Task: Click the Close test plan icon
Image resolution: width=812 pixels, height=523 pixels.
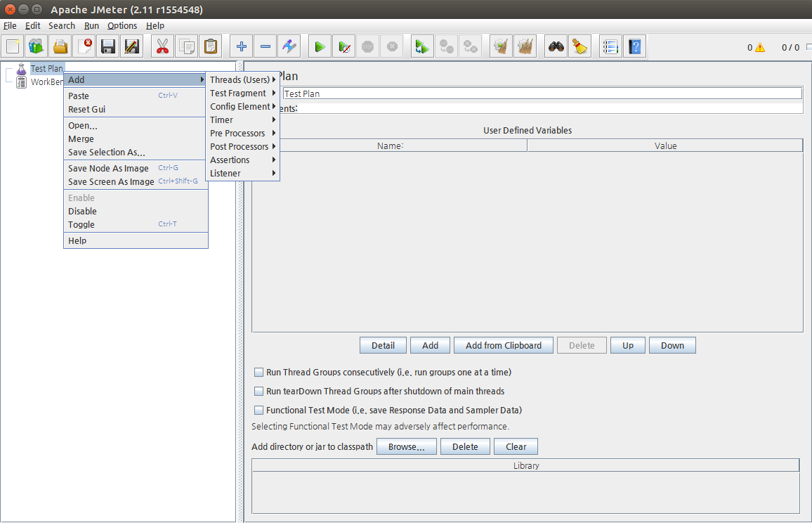Action: coord(84,46)
